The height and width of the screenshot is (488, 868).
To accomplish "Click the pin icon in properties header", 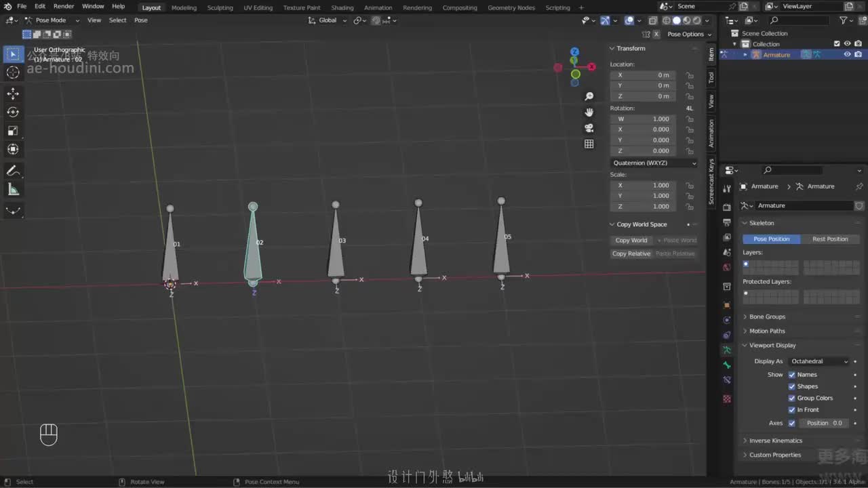I will pos(859,186).
